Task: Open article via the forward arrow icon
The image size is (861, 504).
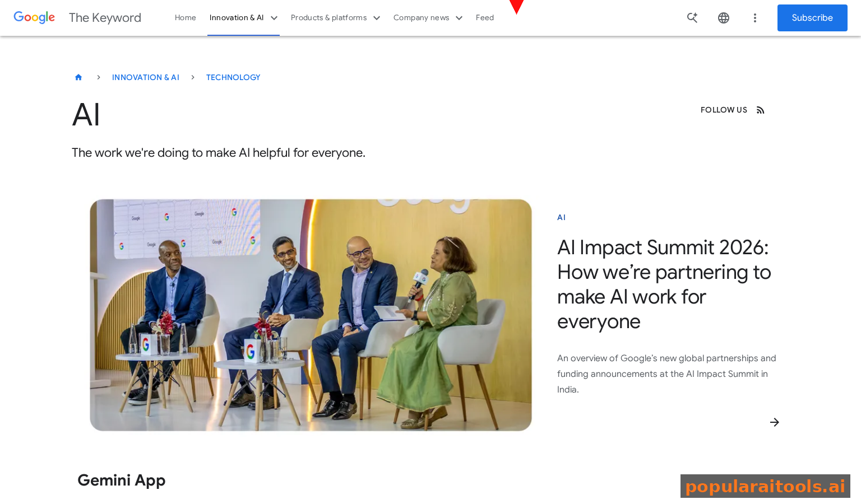Action: pos(775,422)
